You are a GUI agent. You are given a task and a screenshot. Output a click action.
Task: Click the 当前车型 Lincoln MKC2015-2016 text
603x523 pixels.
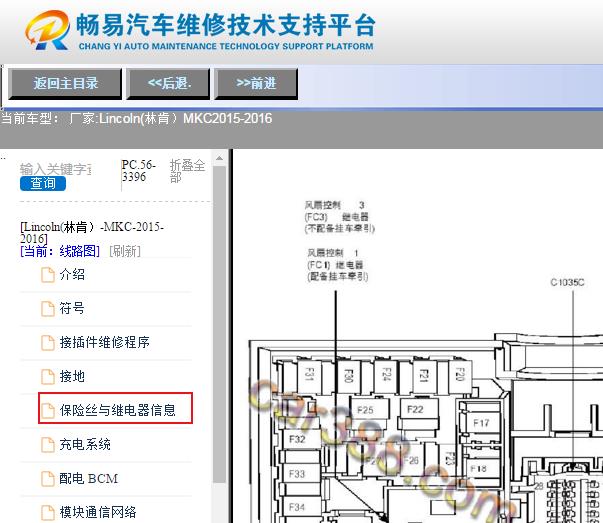(137, 118)
